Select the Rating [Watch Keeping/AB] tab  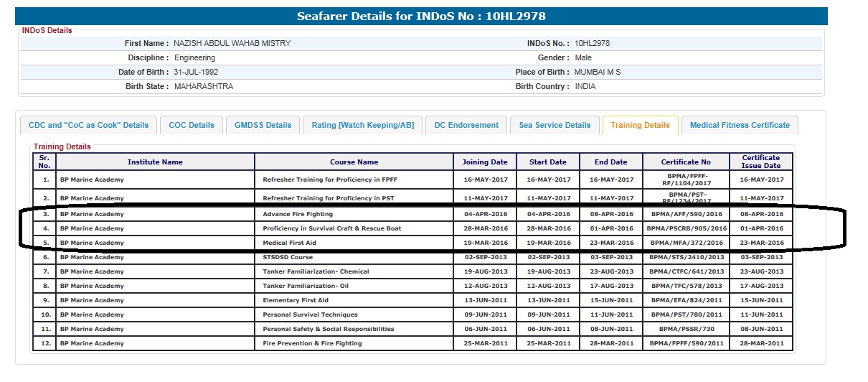coord(362,125)
